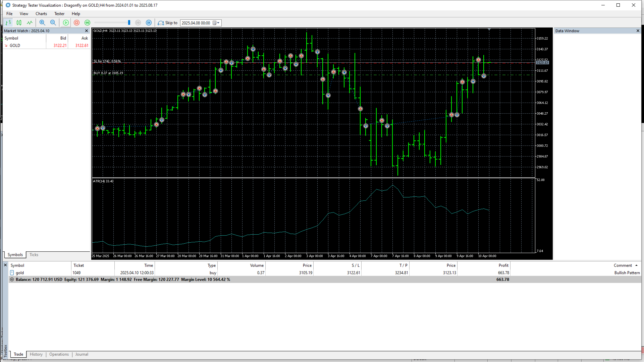The image size is (644, 362).
Task: Open the Journal tab
Action: point(82,354)
